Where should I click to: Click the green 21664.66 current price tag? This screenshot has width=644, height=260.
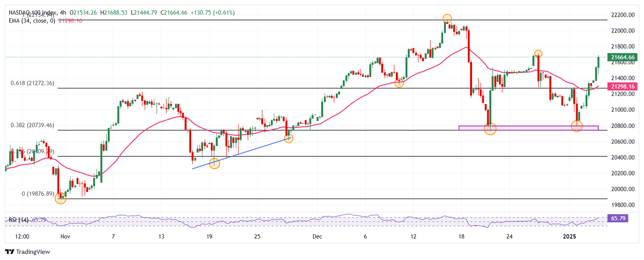(x=623, y=58)
